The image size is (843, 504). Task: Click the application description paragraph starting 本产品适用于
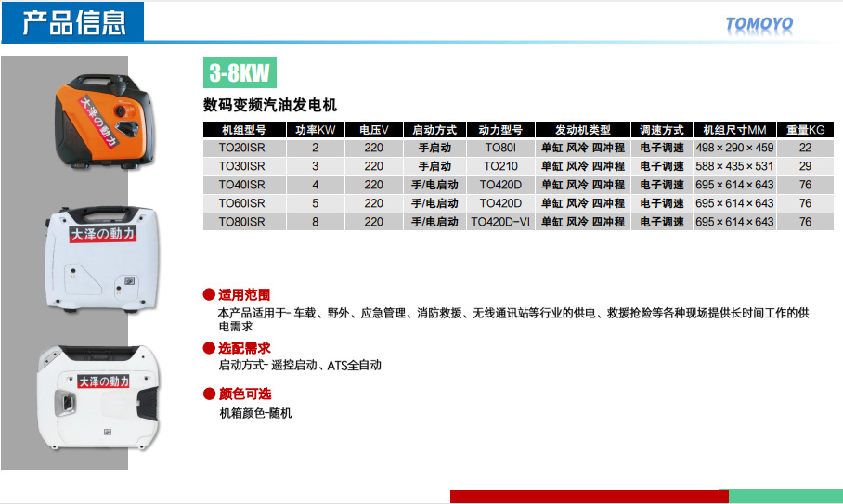point(513,319)
